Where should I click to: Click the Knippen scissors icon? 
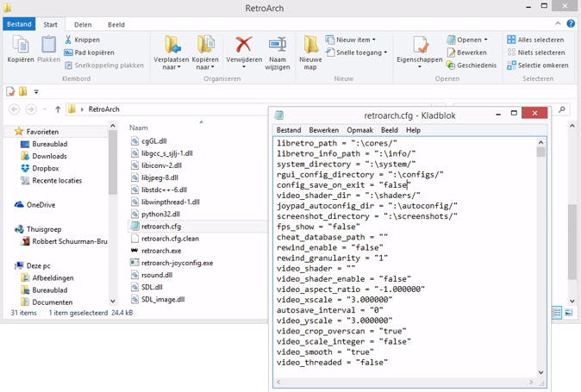pyautogui.click(x=68, y=40)
